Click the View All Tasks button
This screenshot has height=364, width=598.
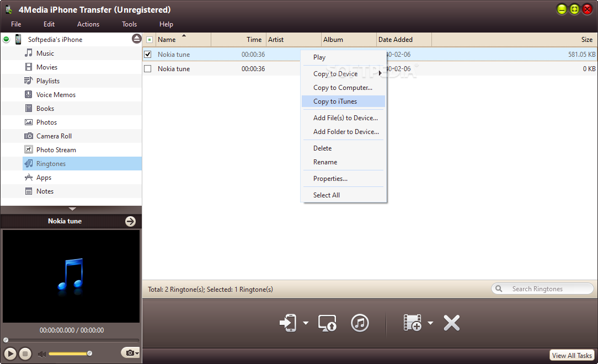coord(572,355)
